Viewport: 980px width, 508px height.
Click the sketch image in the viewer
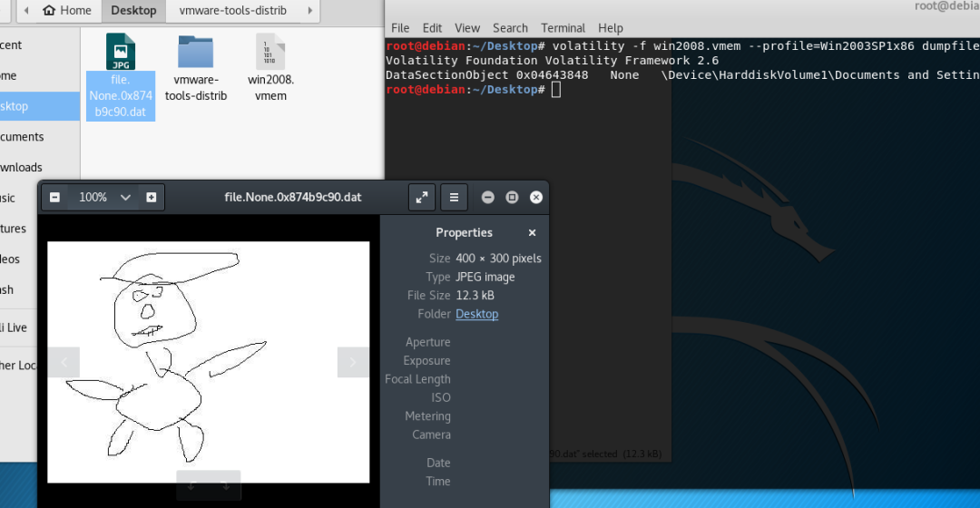(209, 362)
